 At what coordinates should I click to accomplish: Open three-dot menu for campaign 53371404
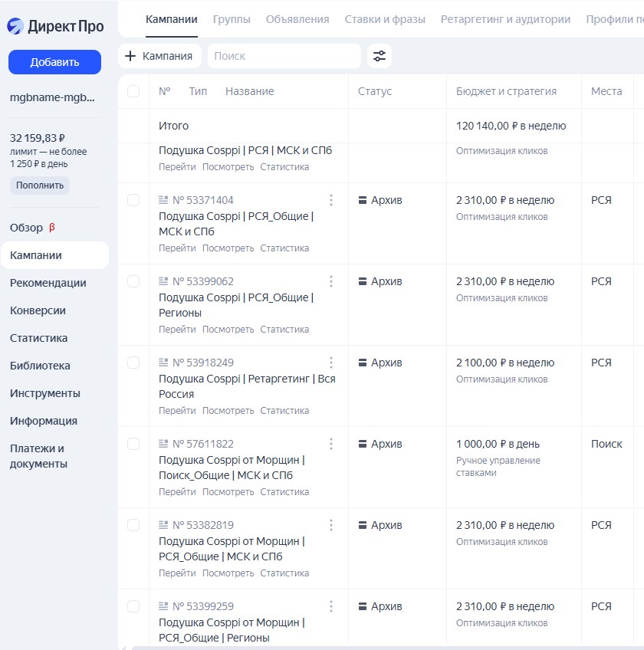point(331,200)
